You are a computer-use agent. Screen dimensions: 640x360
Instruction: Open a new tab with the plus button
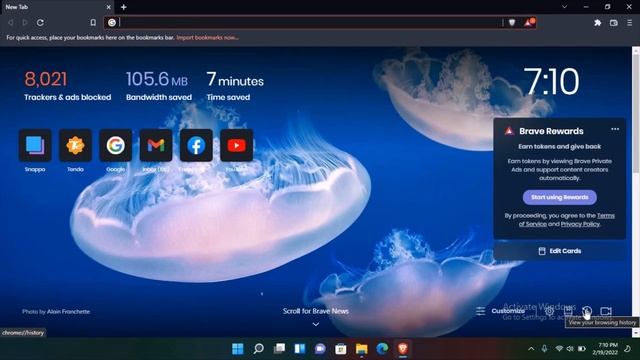[x=123, y=7]
